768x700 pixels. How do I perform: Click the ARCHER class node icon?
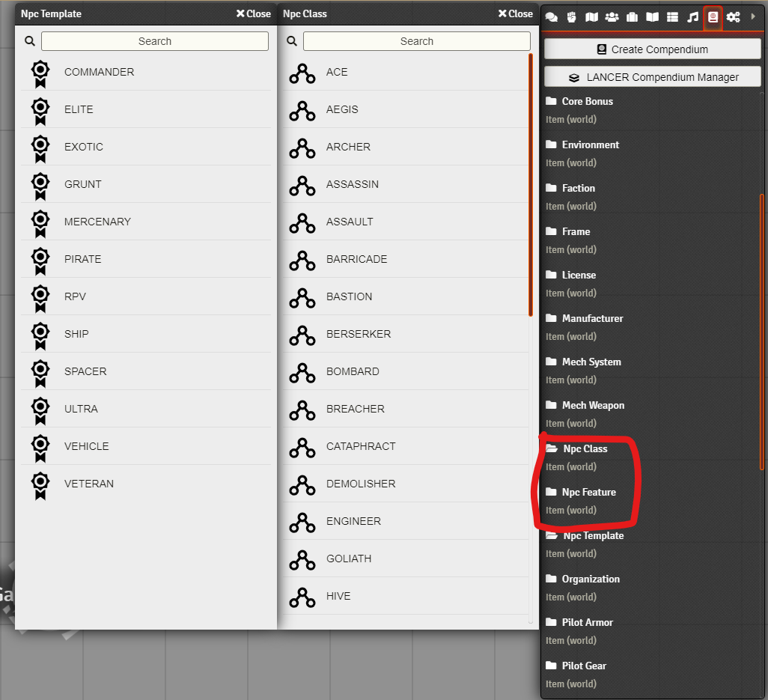[x=302, y=148]
